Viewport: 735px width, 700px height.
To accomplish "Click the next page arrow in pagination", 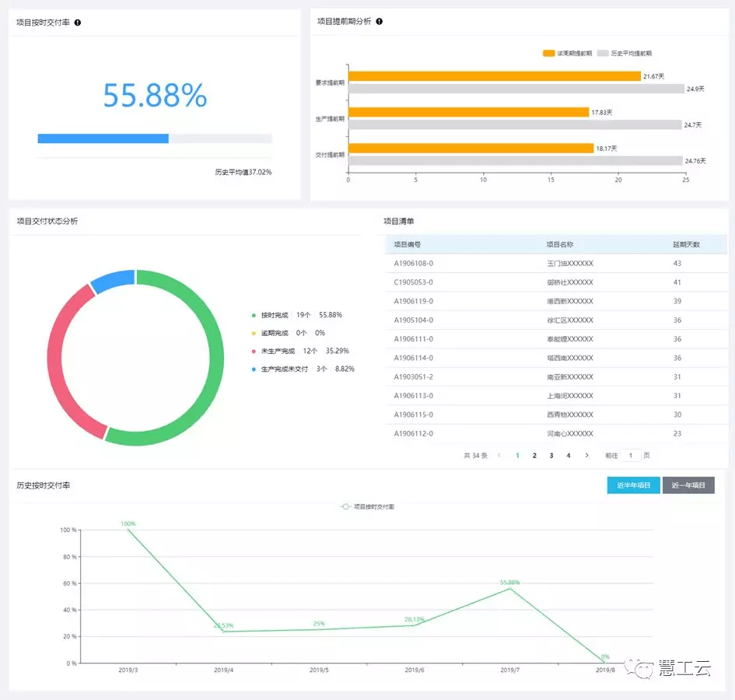I will pyautogui.click(x=586, y=455).
